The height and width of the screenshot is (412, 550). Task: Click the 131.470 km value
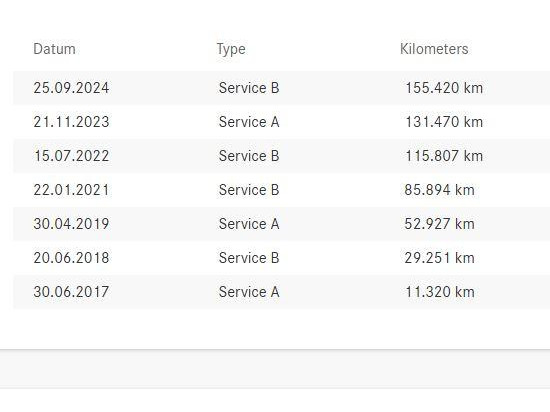444,122
